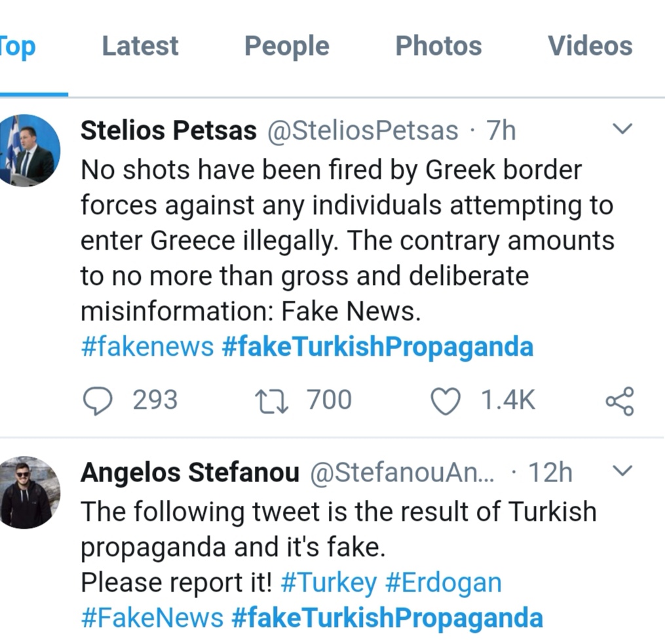Open the People tab
This screenshot has height=644, width=665.
pos(286,47)
